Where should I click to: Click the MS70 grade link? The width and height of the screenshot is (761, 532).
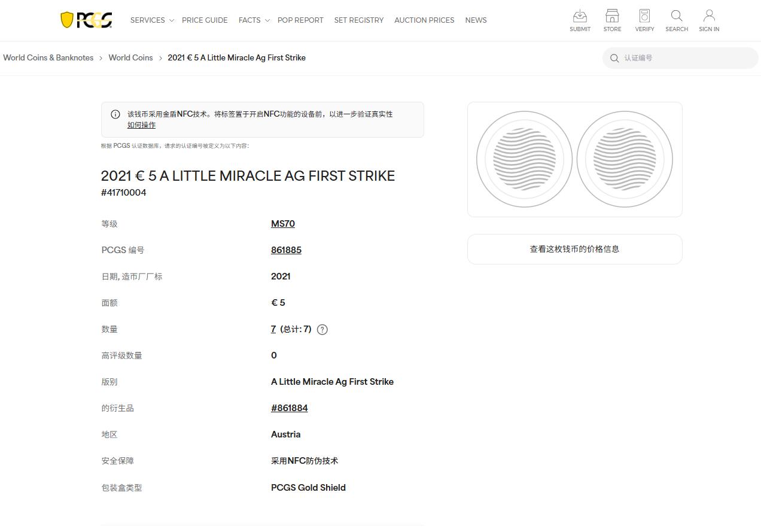(282, 224)
